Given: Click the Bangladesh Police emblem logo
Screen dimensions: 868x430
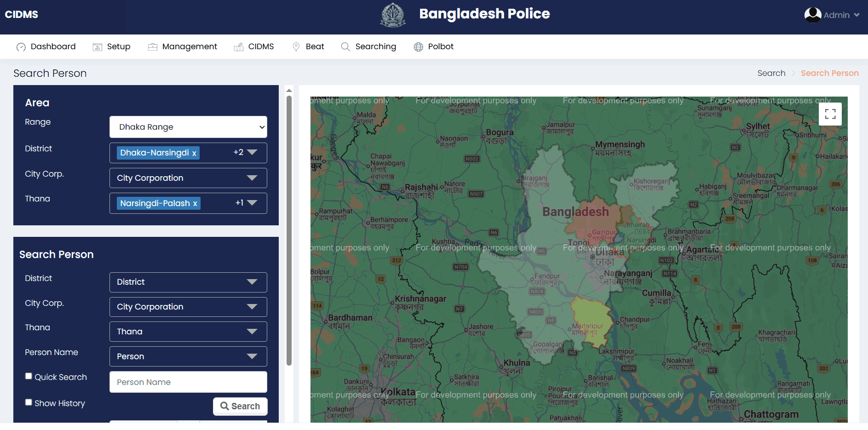Looking at the screenshot, I should tap(392, 15).
